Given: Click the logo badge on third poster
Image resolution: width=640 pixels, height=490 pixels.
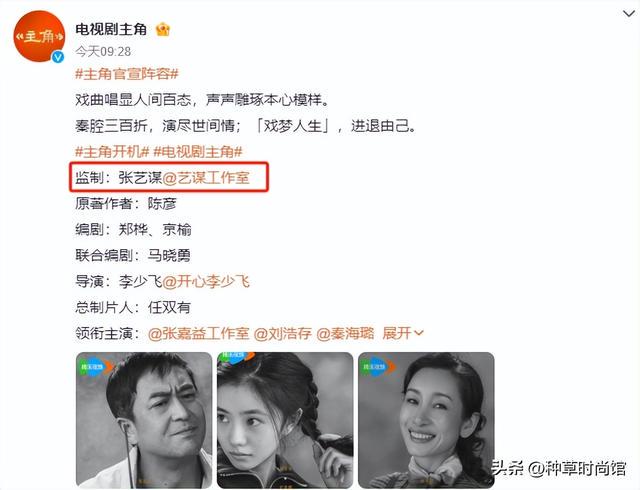Looking at the screenshot, I should (378, 367).
